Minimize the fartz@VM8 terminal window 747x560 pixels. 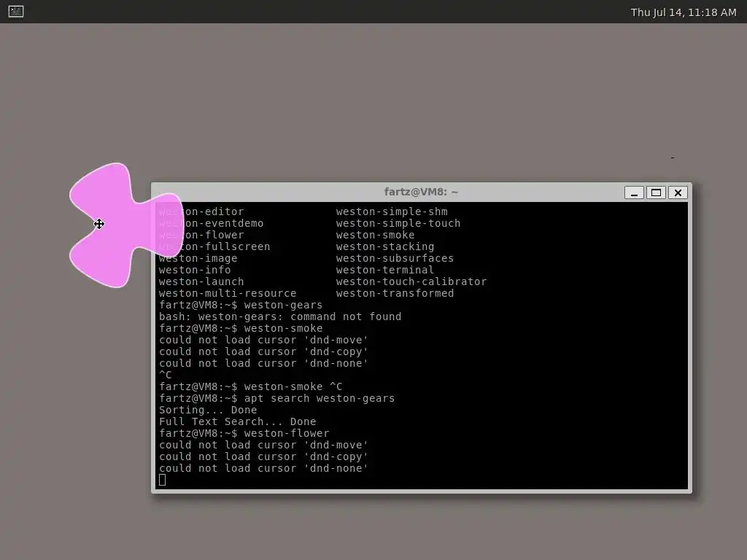(x=634, y=192)
